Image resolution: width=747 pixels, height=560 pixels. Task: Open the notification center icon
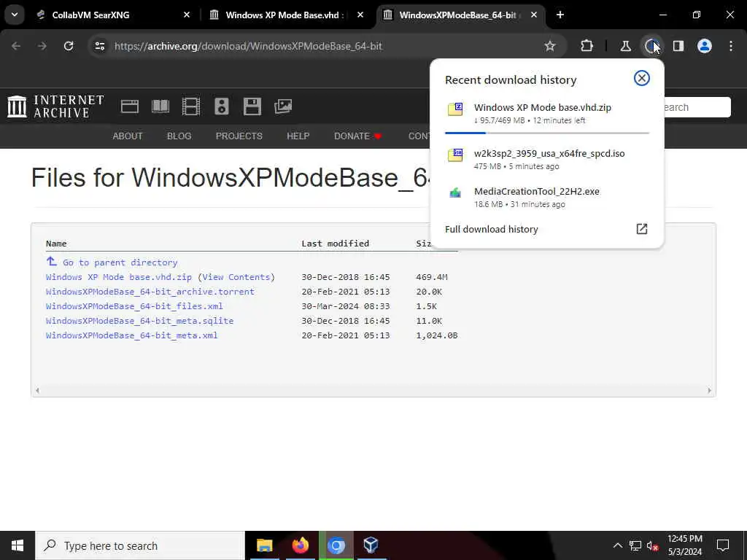pos(723,545)
